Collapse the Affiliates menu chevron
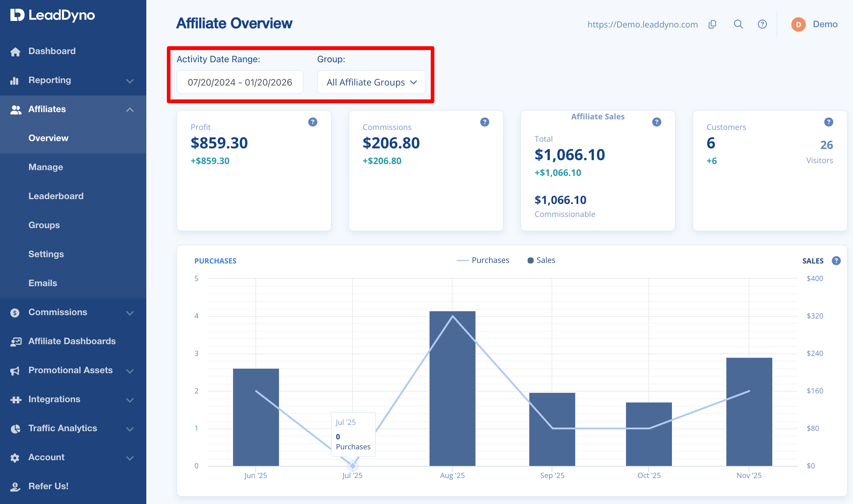853x504 pixels. coord(130,110)
